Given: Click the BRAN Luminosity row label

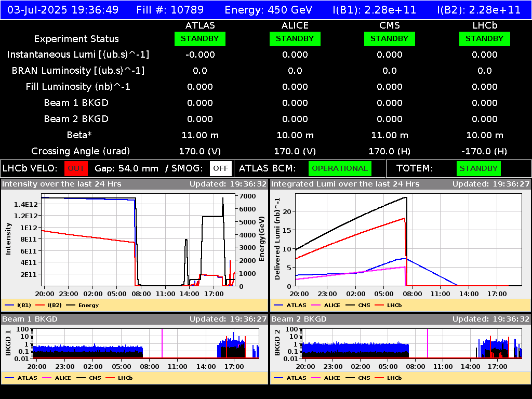Looking at the screenshot, I should click(78, 71).
